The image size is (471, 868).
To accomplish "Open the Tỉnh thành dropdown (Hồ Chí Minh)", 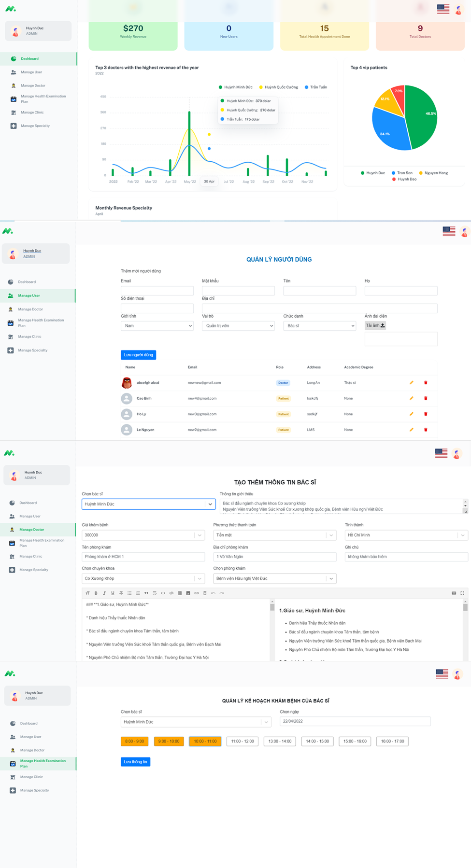I will 406,535.
